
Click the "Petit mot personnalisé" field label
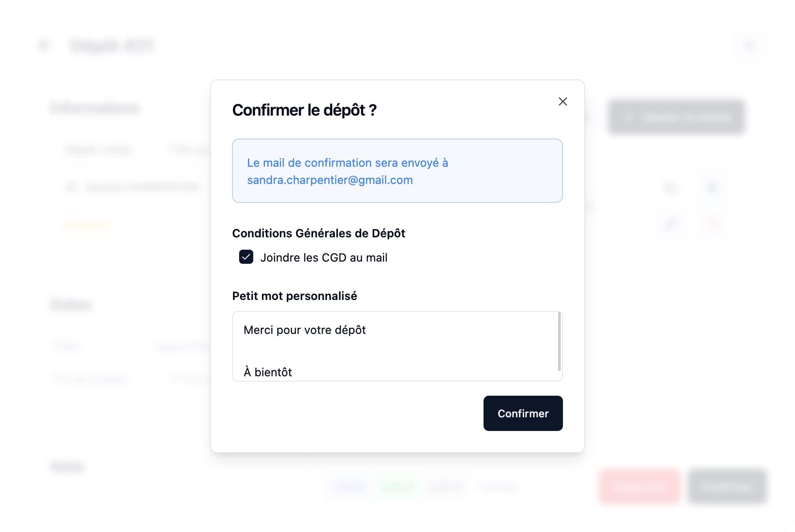point(294,296)
